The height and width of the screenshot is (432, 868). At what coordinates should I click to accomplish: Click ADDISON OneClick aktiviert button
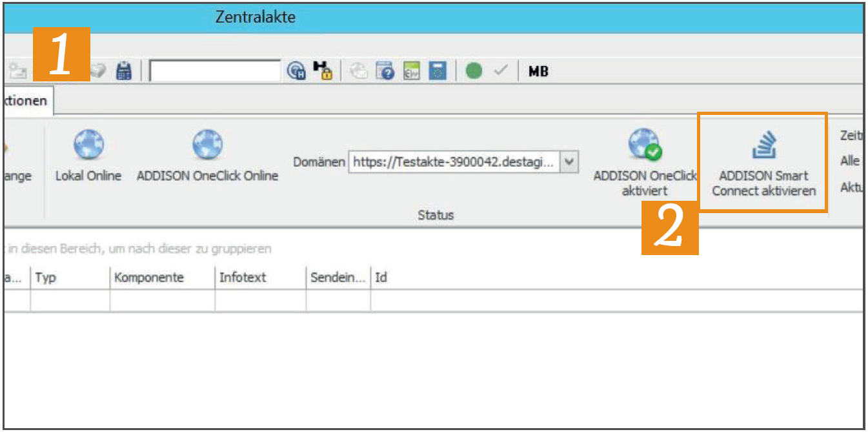click(645, 161)
